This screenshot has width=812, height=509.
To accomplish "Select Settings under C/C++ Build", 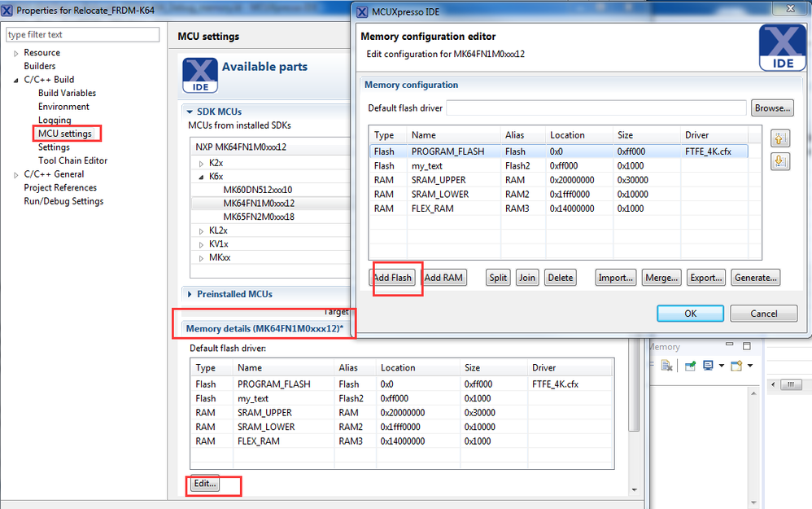I will click(54, 147).
